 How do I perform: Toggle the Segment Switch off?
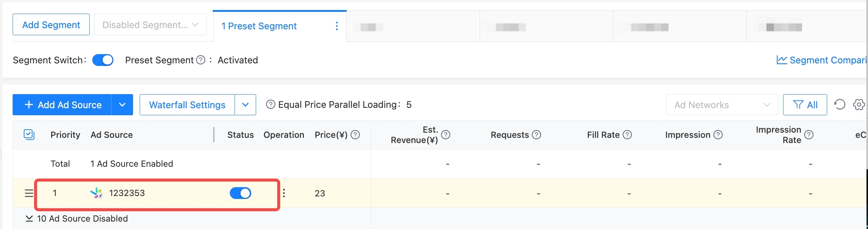(x=103, y=60)
